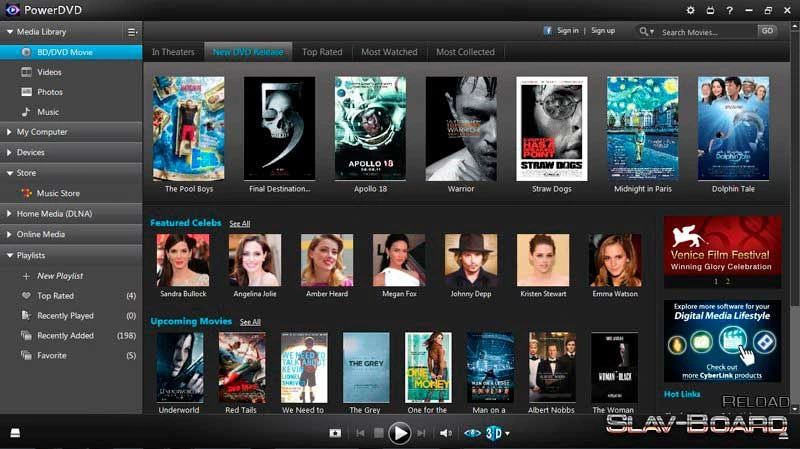Click the vertical scrollbar down arrow
800x449 pixels.
tap(795, 409)
